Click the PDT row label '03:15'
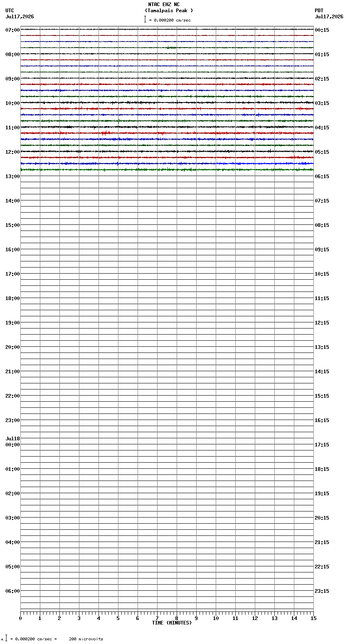Image resolution: width=346 pixels, height=644 pixels. tap(322, 103)
